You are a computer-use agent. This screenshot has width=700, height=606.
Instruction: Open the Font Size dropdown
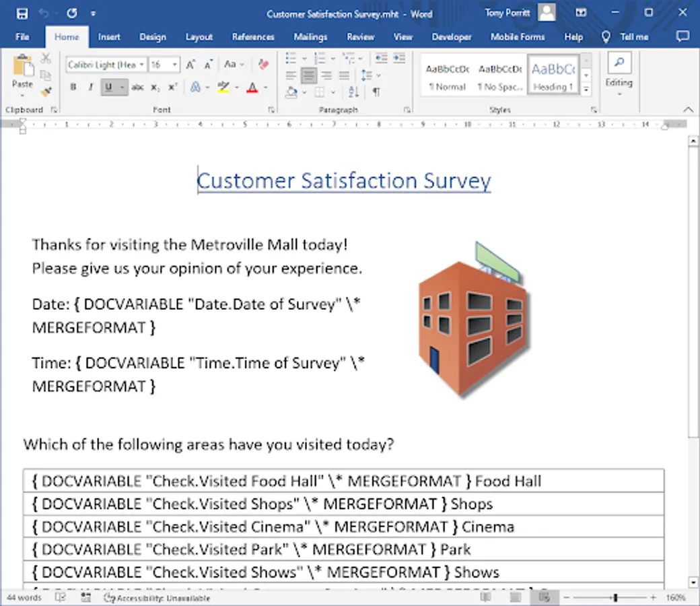(x=174, y=64)
